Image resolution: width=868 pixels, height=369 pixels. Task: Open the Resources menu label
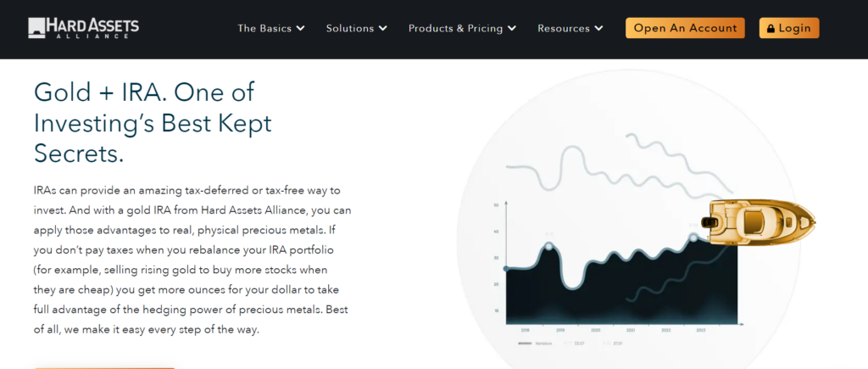click(x=564, y=28)
